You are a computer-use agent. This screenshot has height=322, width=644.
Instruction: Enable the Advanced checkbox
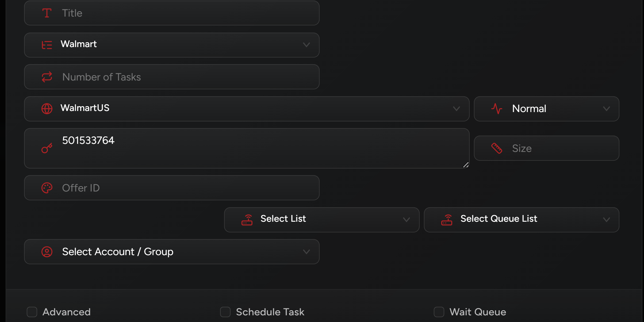click(32, 312)
